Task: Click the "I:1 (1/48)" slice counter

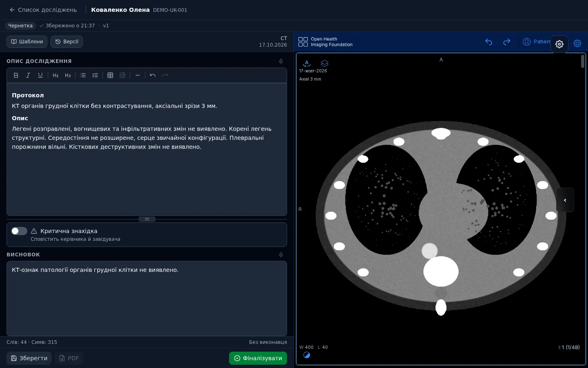Action: pos(569,348)
